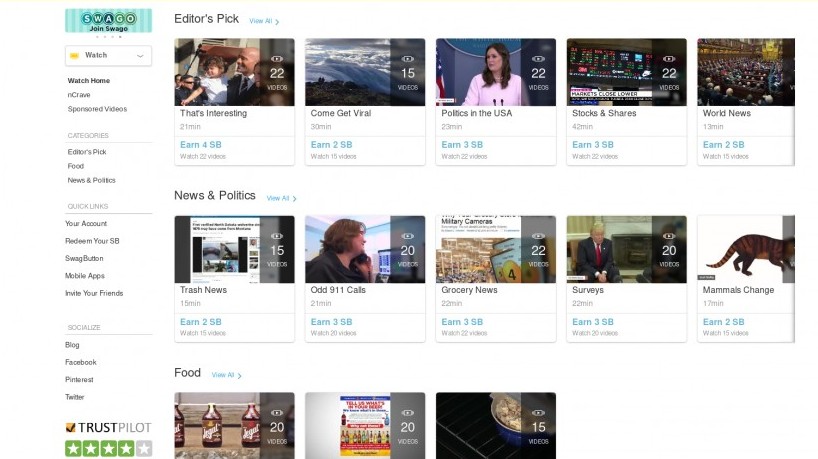Click Earn 2 SB under World News
The image size is (818, 459).
[724, 145]
